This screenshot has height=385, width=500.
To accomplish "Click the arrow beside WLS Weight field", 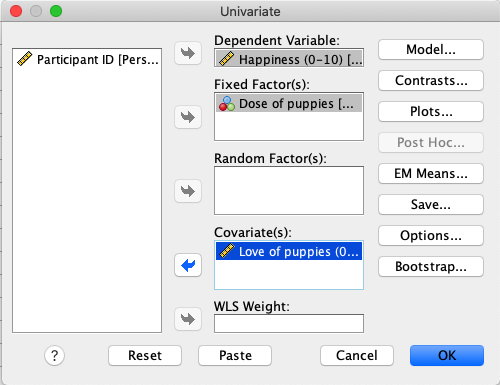I will [188, 319].
